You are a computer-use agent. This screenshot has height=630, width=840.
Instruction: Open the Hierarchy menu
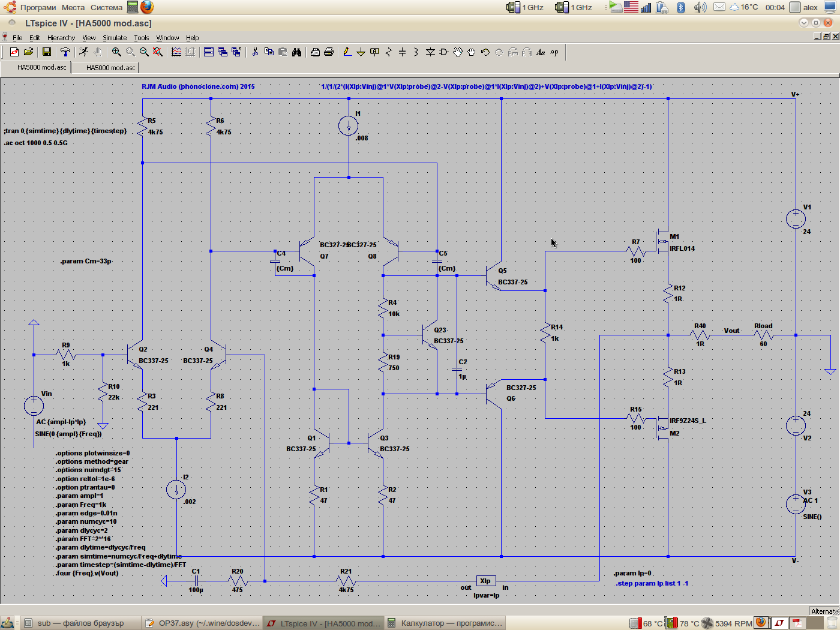point(61,38)
